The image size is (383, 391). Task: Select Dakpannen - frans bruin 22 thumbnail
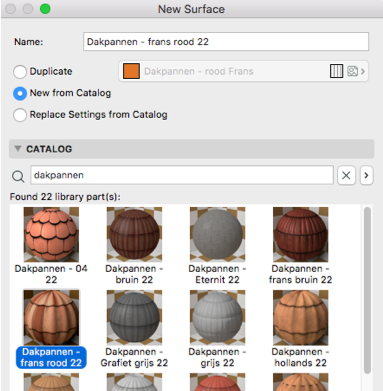(300, 234)
